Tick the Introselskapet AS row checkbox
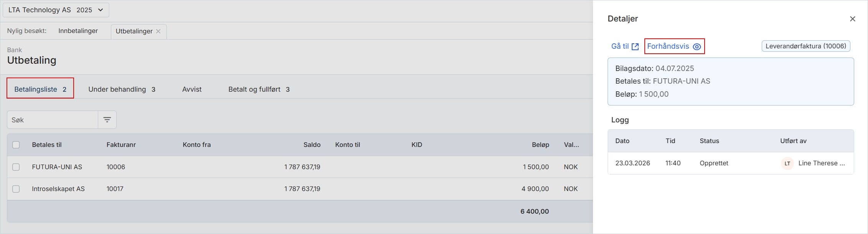 coord(16,189)
